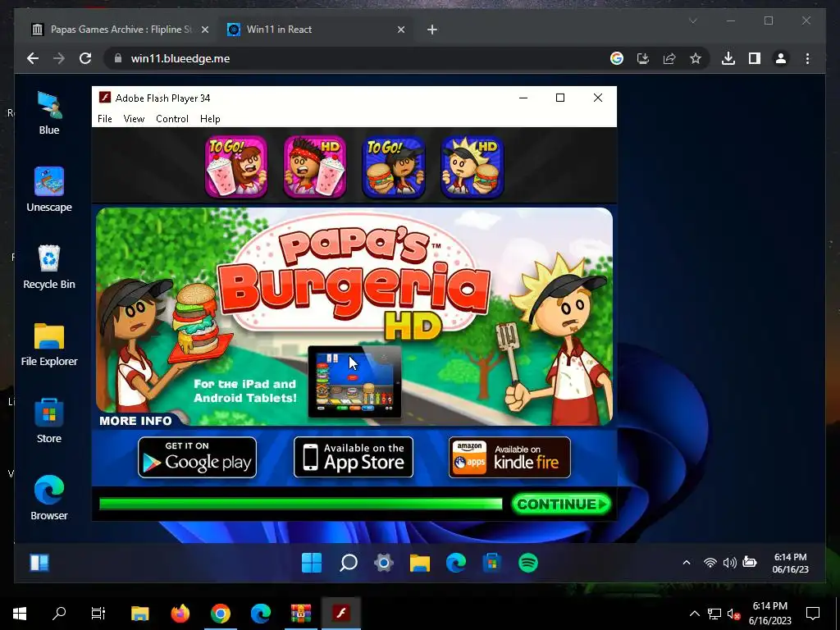This screenshot has height=630, width=840.
Task: Open the Store desktop icon
Action: [49, 421]
